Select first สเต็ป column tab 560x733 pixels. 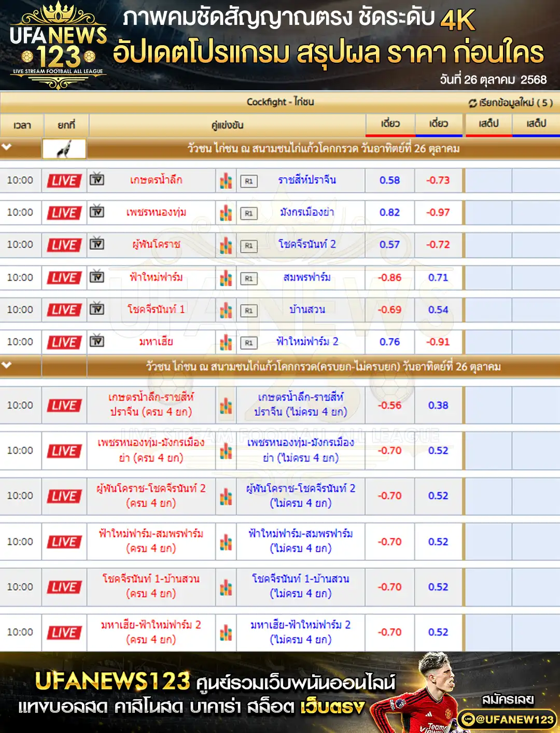[x=488, y=124]
